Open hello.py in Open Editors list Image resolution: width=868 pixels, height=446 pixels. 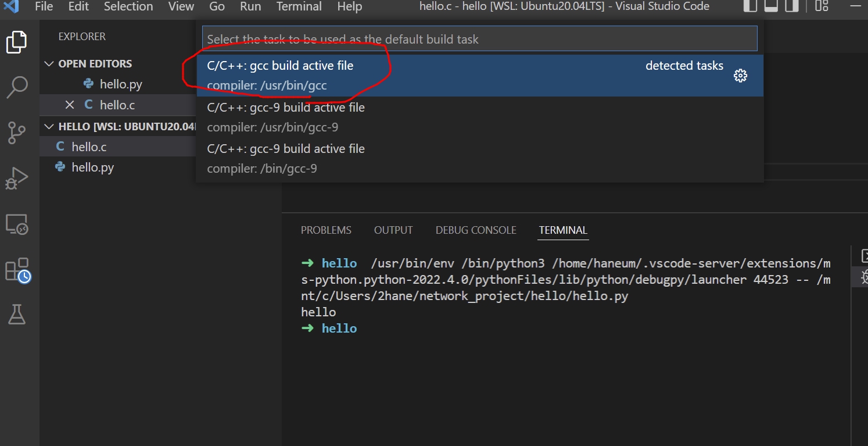tap(121, 84)
